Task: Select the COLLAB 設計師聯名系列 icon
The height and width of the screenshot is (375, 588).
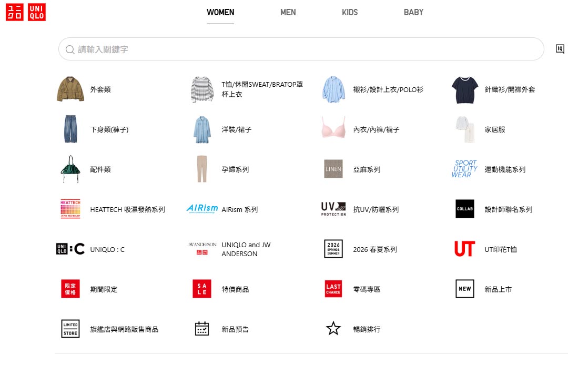Action: [x=464, y=209]
